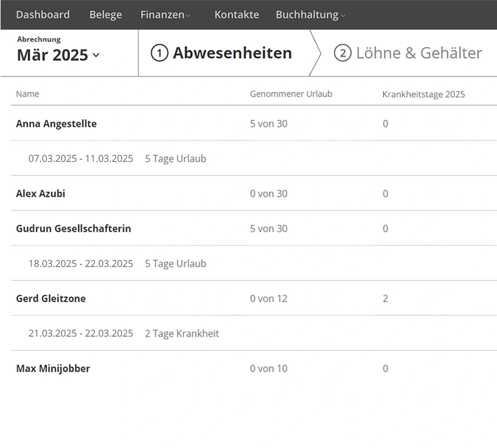
Task: Expand the Buchhaltung dropdown menu
Action: coord(310,15)
